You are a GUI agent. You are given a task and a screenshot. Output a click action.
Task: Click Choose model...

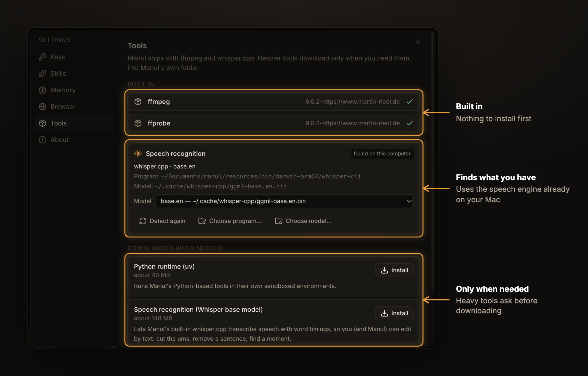pyautogui.click(x=303, y=221)
